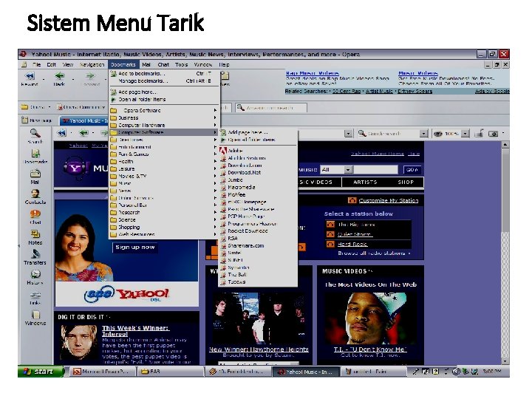Select Manage bookmarks menu entry
532x399 pixels.
coord(165,81)
